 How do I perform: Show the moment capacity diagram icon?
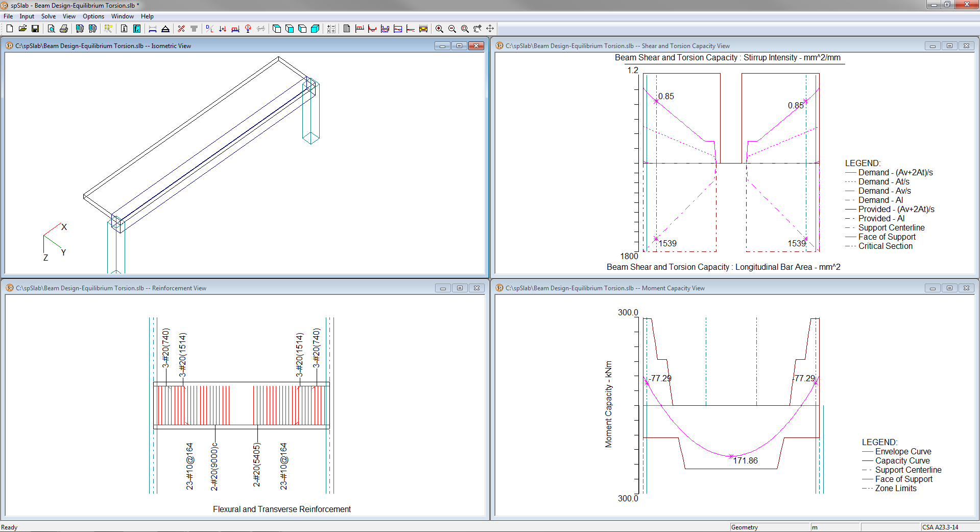pyautogui.click(x=385, y=29)
